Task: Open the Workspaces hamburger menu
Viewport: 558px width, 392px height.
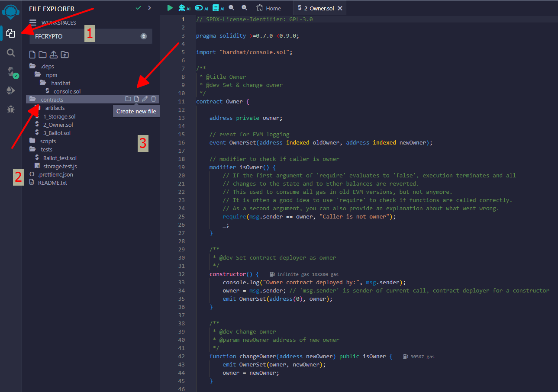Action: pos(33,23)
